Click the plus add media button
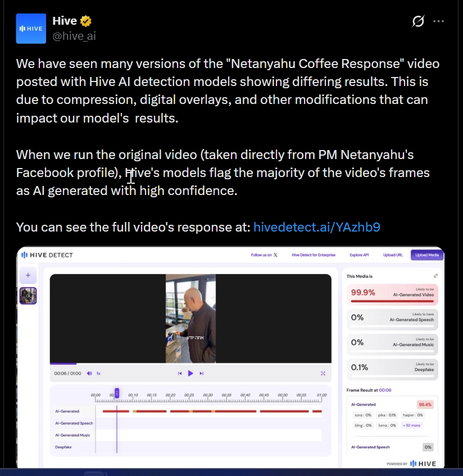Screen dimensions: 463x476 [28, 275]
